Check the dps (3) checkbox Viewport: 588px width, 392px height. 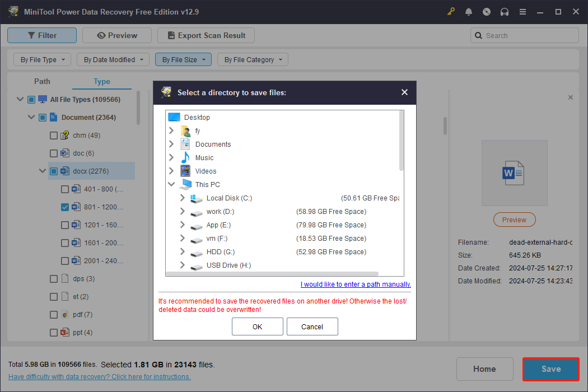click(x=54, y=279)
